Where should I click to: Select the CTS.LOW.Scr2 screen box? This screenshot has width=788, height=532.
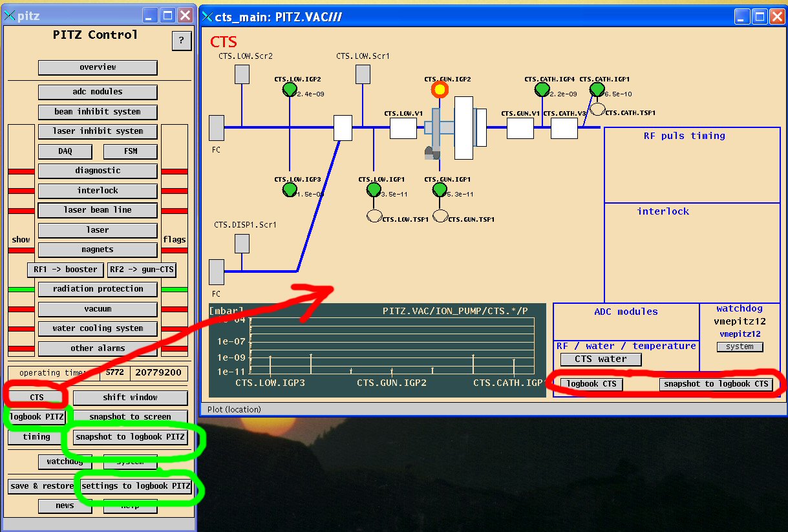(x=242, y=74)
